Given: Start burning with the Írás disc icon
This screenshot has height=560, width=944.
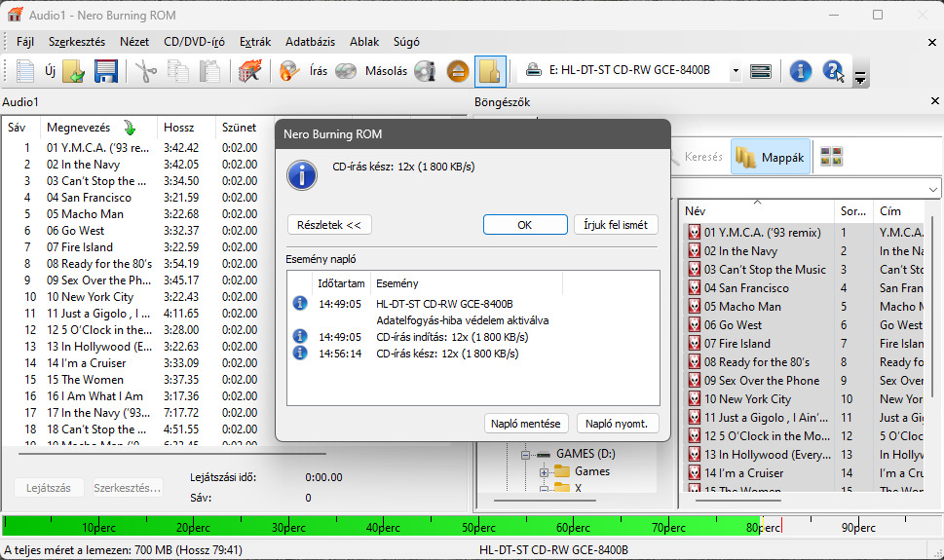Looking at the screenshot, I should click(x=289, y=71).
